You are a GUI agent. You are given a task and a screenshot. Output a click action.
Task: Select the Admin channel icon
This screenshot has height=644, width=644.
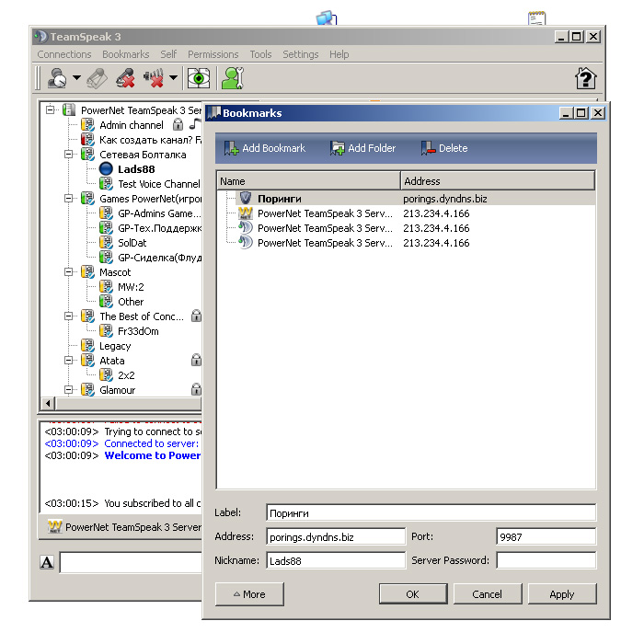tap(87, 124)
